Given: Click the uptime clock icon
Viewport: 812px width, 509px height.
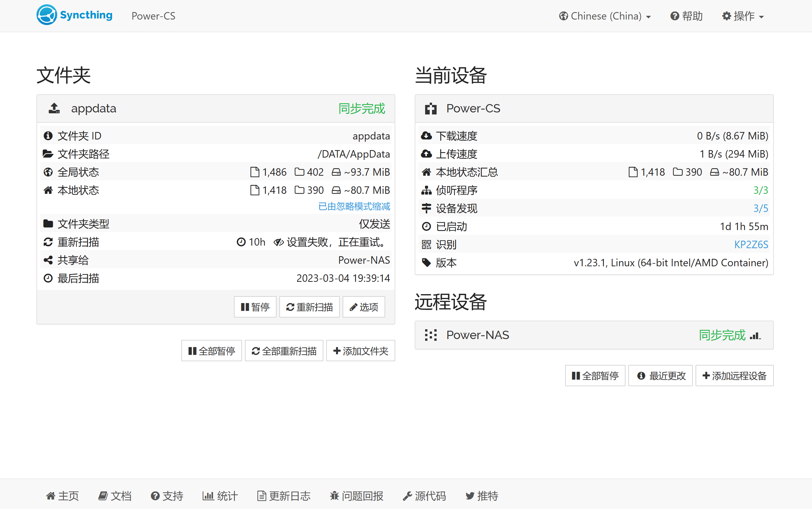Looking at the screenshot, I should point(427,226).
